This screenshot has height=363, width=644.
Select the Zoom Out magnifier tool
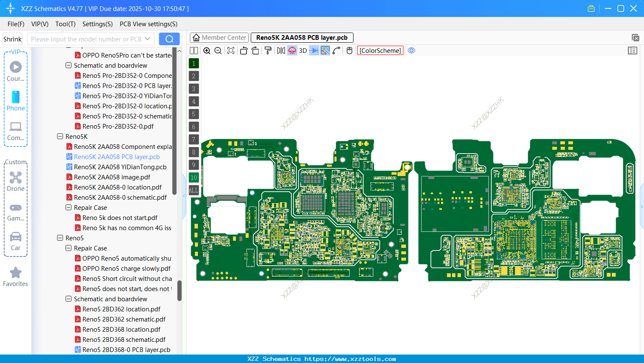click(217, 50)
